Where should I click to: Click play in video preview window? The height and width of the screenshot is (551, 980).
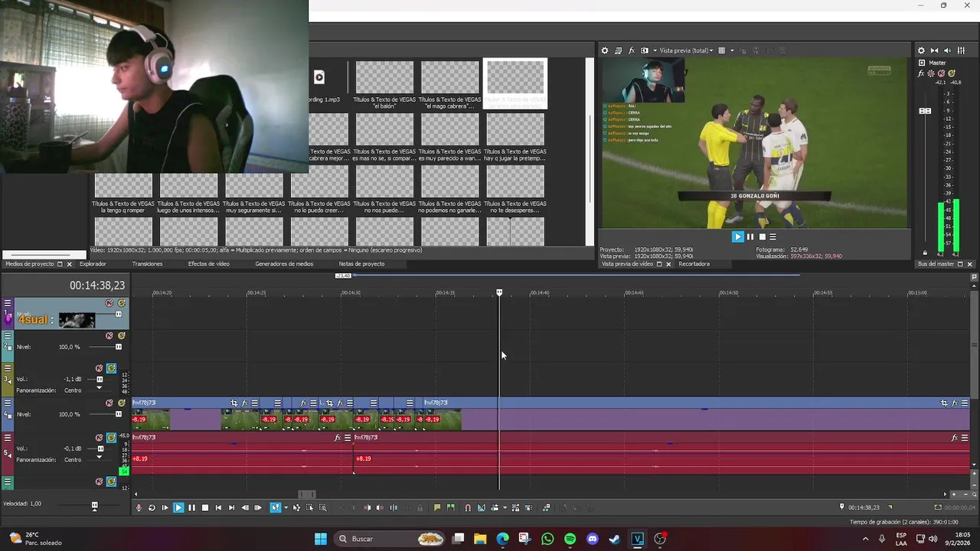point(737,236)
